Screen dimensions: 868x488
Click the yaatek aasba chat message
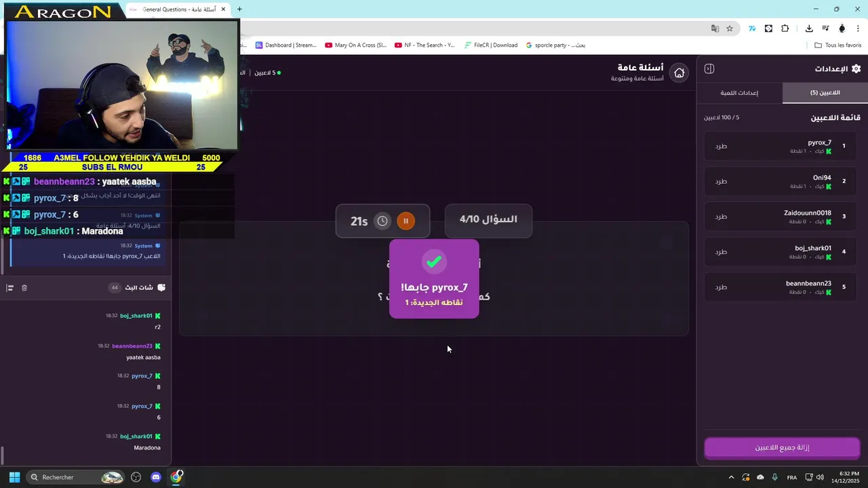click(143, 357)
